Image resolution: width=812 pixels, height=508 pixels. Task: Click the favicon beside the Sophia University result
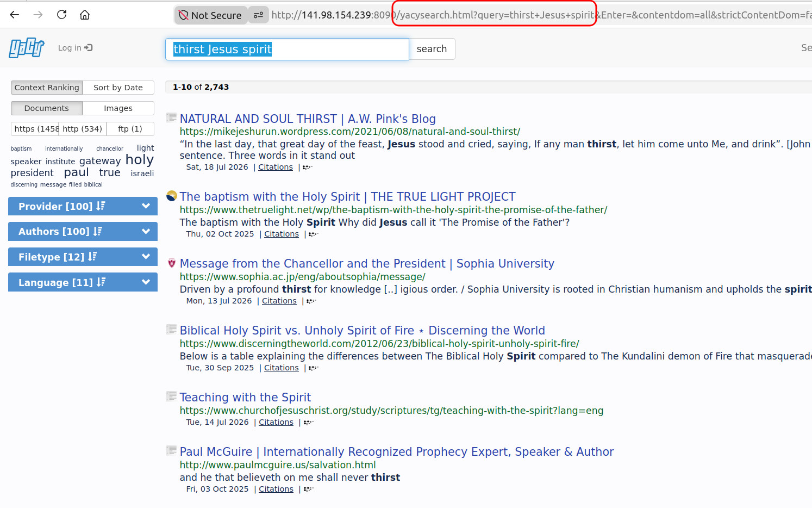tap(172, 263)
